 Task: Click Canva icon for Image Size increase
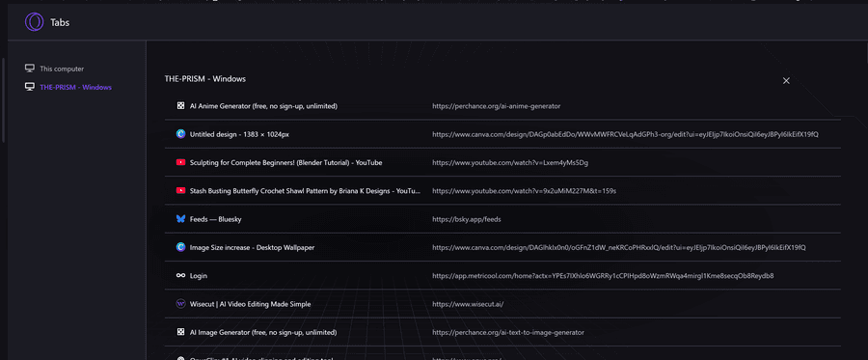pyautogui.click(x=180, y=248)
